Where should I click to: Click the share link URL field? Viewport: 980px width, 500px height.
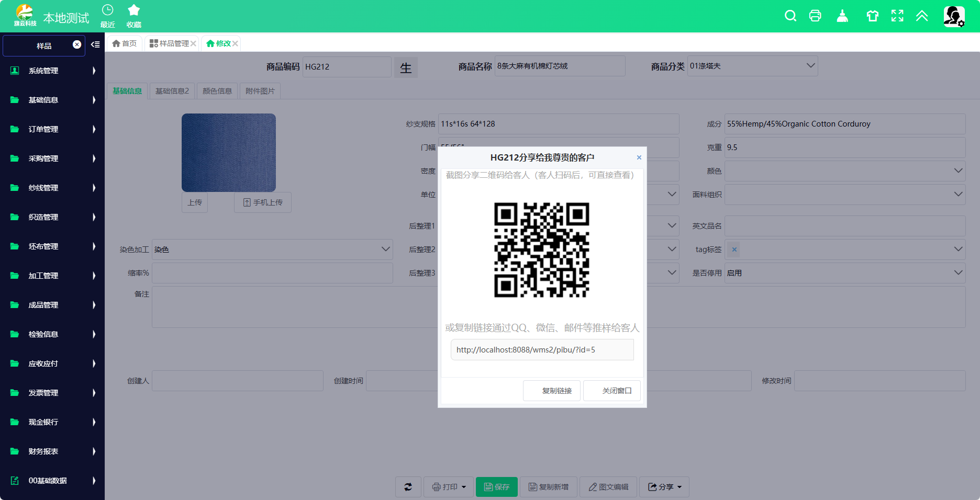click(542, 350)
